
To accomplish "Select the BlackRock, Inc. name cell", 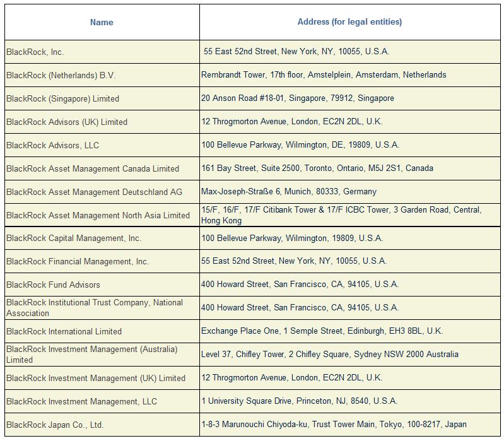I will pyautogui.click(x=102, y=52).
